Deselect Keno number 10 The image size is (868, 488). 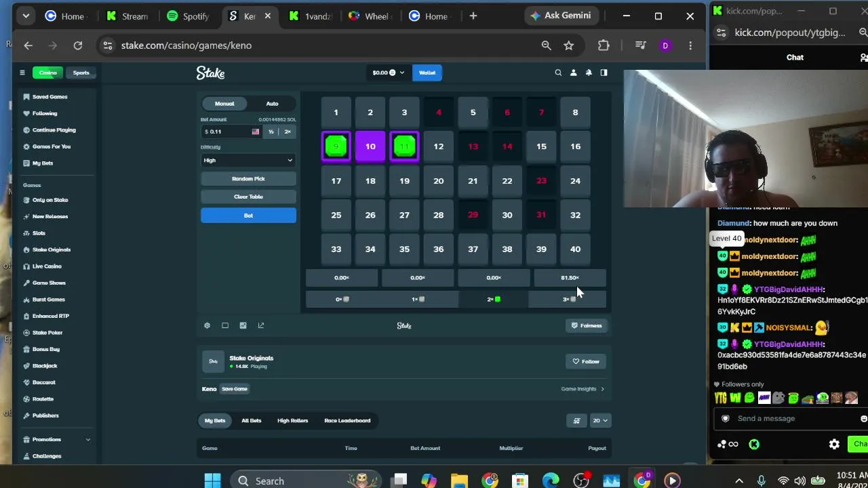370,146
